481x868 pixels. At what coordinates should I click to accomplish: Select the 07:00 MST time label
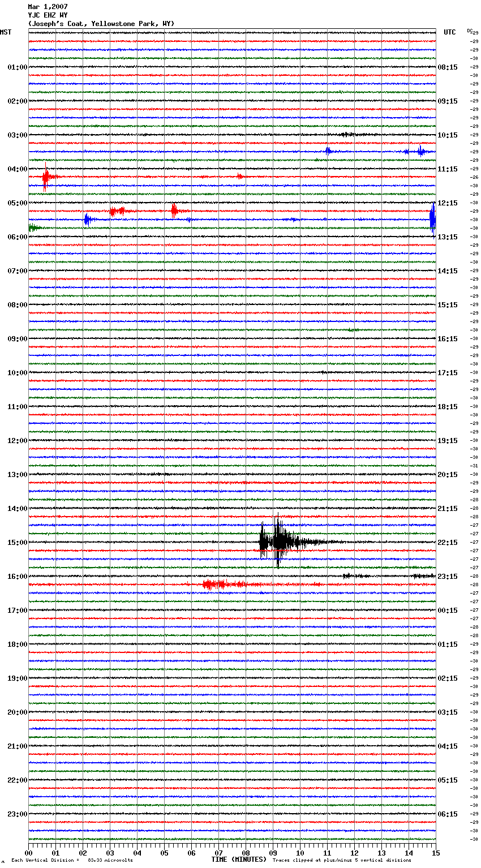click(x=17, y=271)
